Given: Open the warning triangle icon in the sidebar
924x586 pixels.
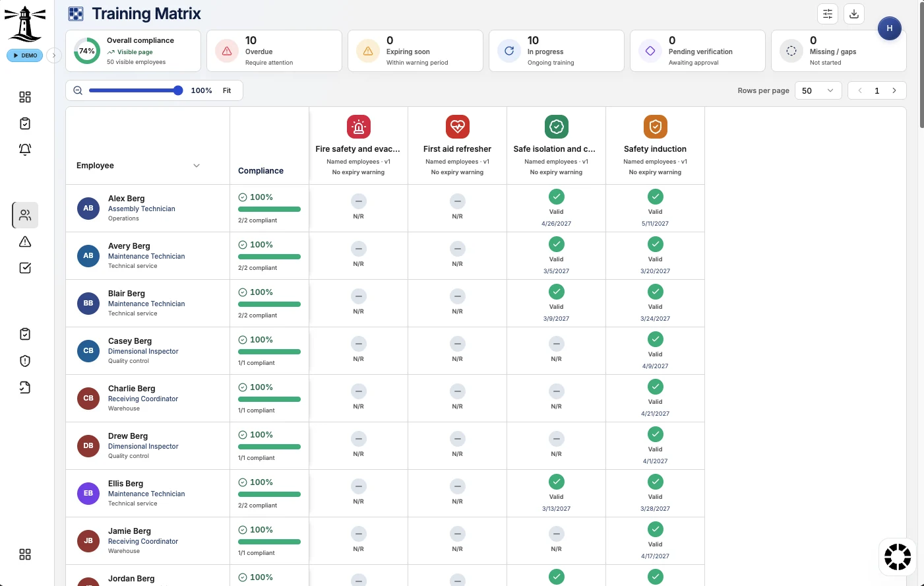Looking at the screenshot, I should click(25, 242).
